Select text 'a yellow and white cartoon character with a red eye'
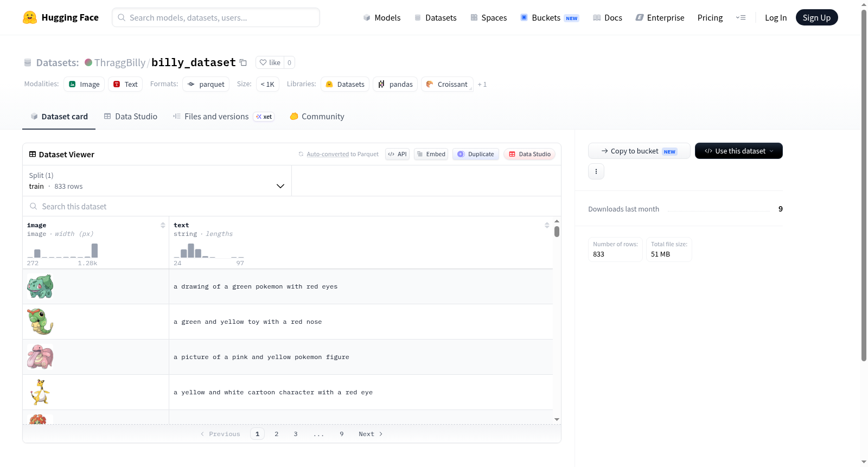The width and height of the screenshot is (868, 467). [x=273, y=393]
